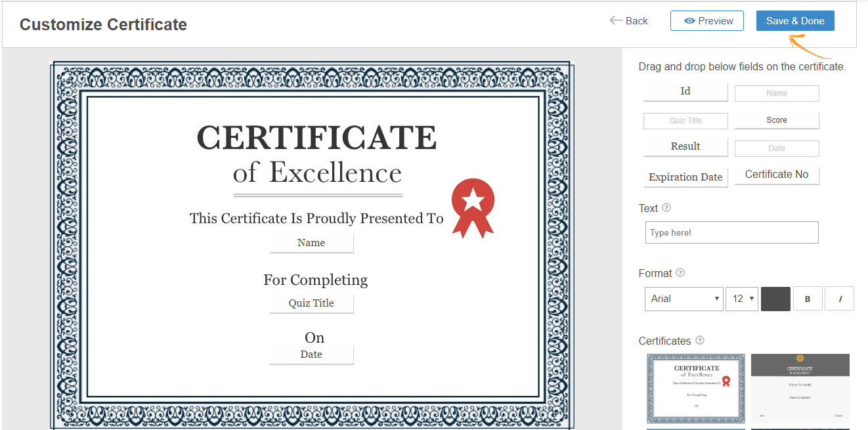Select the Score field chip
868x430 pixels.
(x=777, y=120)
